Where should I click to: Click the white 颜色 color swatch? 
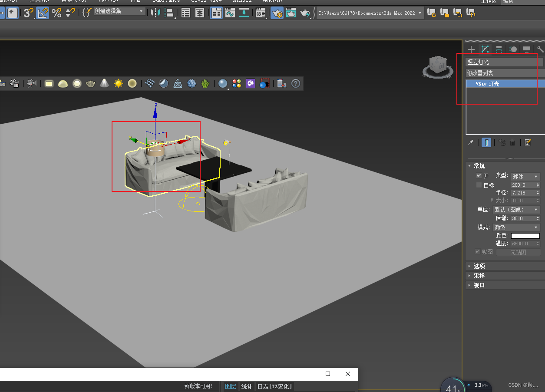pos(525,236)
